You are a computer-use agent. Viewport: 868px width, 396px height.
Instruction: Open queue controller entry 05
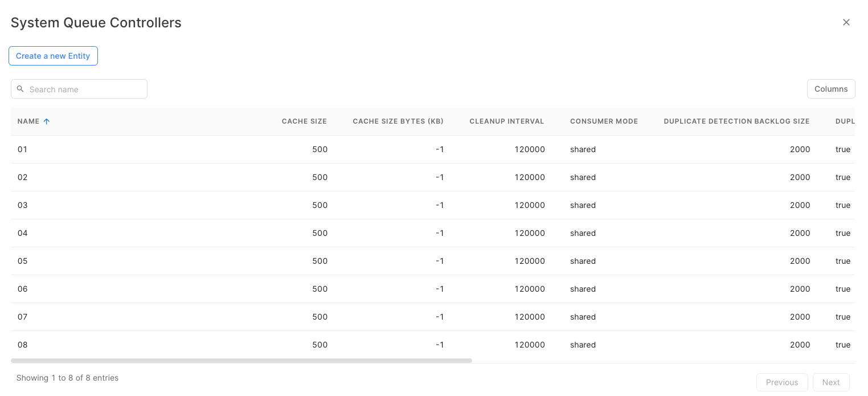(x=23, y=261)
